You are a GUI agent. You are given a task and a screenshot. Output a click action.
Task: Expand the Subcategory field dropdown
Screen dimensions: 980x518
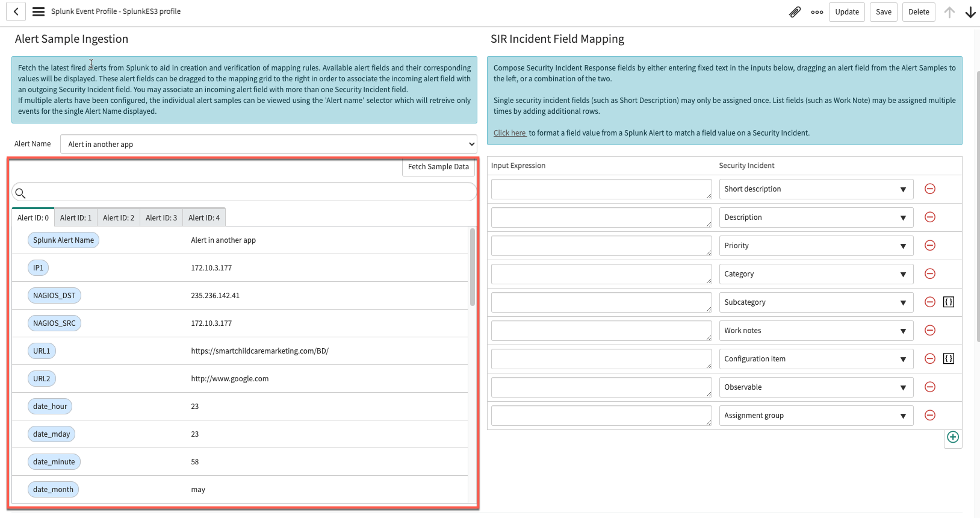click(816, 302)
